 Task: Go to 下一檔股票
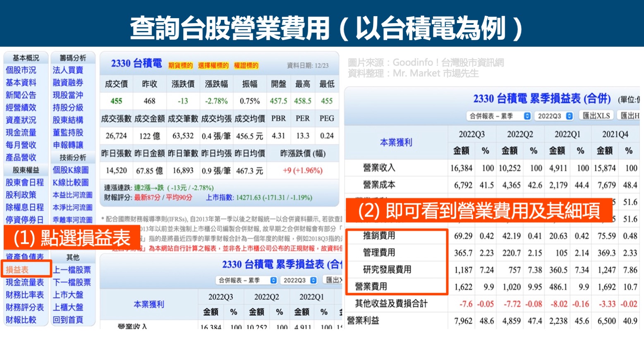(x=72, y=282)
